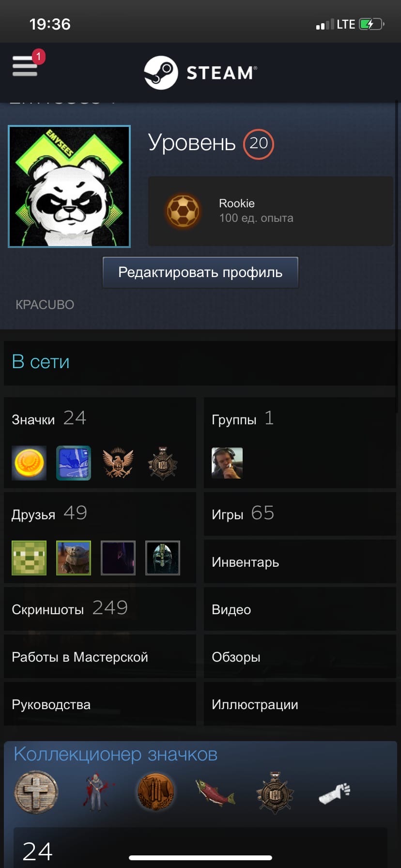401x868 pixels.
Task: Select the eagle emblem badge icon
Action: click(118, 463)
